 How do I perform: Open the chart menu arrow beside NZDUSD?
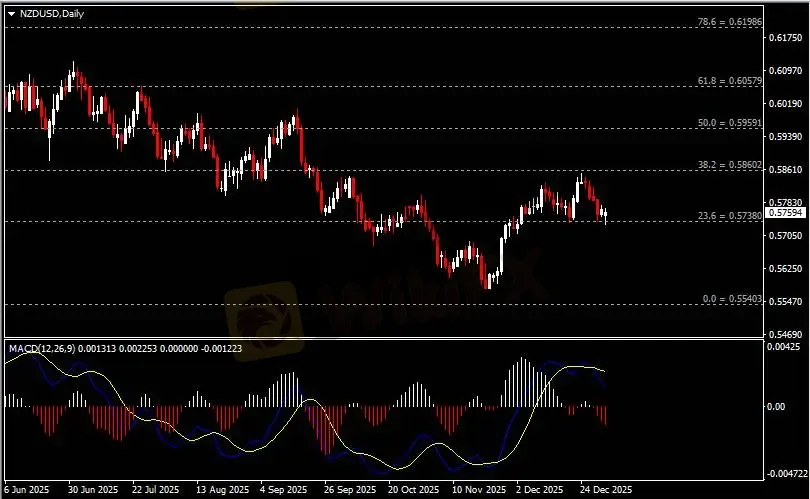(x=11, y=14)
